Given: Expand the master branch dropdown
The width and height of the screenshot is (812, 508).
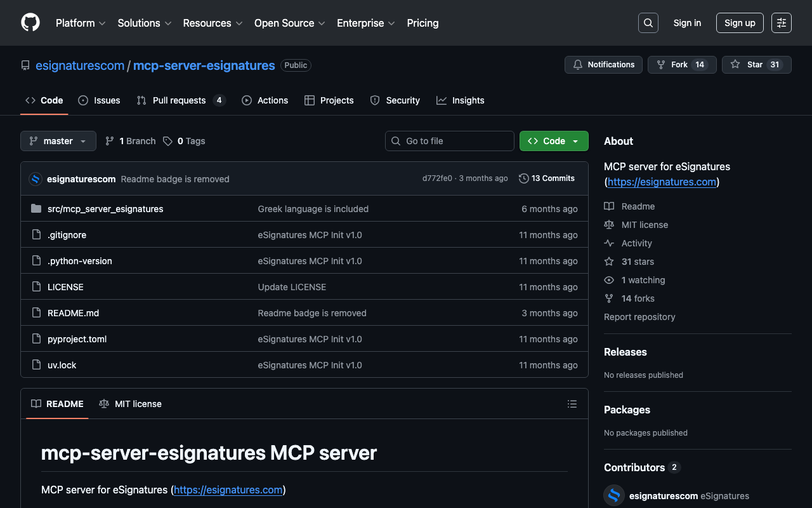Looking at the screenshot, I should (x=58, y=141).
